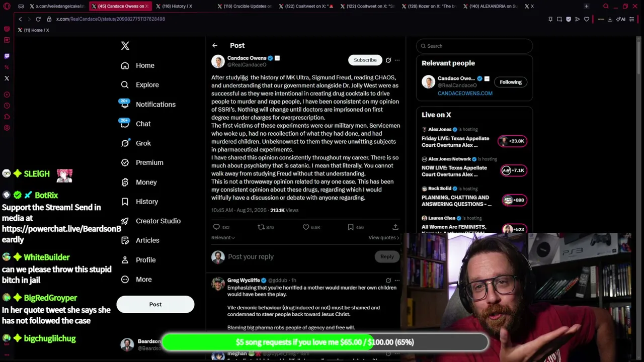Click the white Post button
The image size is (644, 362).
[155, 304]
